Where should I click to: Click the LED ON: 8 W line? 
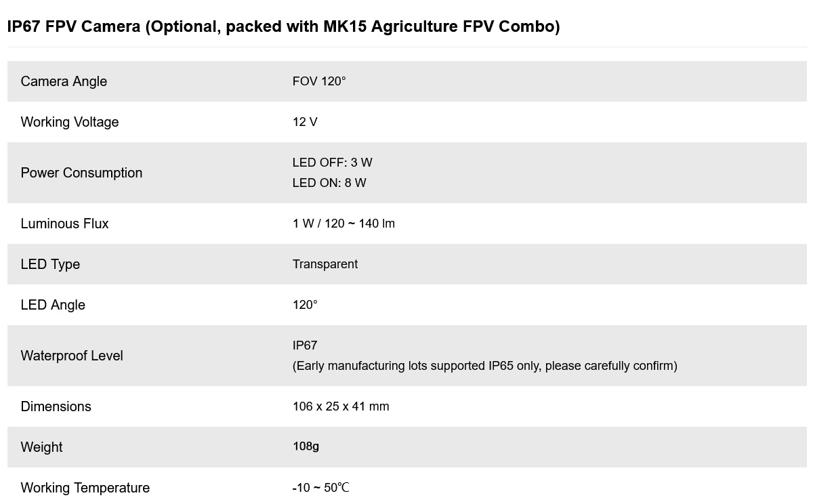(329, 183)
